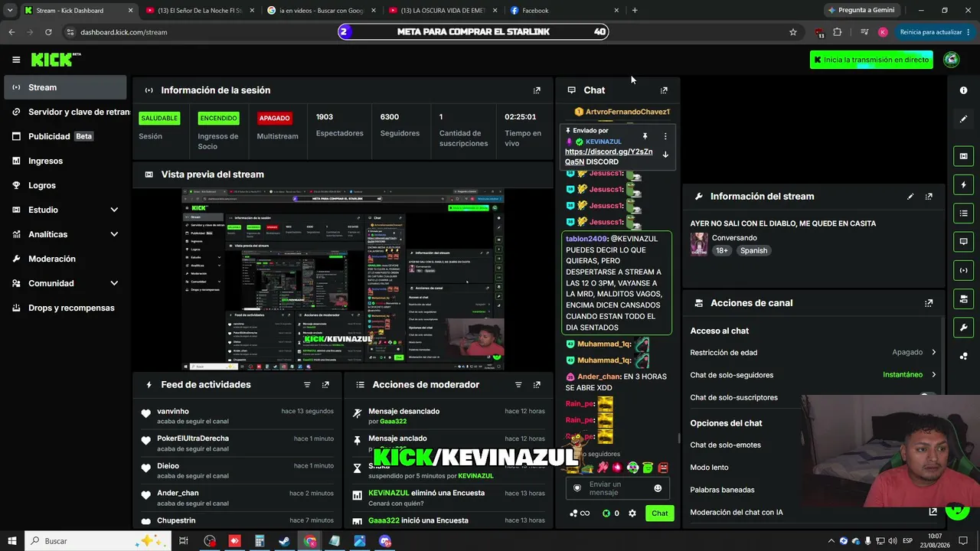Open Steam from the taskbar
The height and width of the screenshot is (551, 980).
284,541
